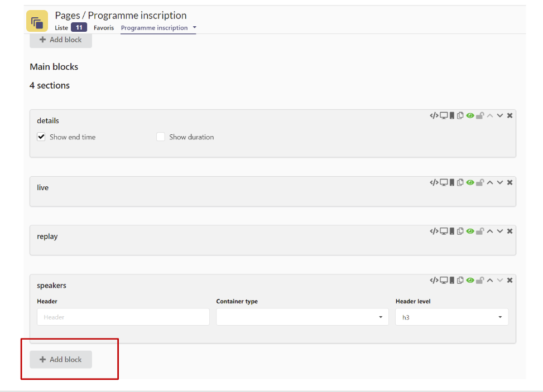The image size is (543, 392).
Task: Switch to the Favoris tab
Action: point(104,27)
